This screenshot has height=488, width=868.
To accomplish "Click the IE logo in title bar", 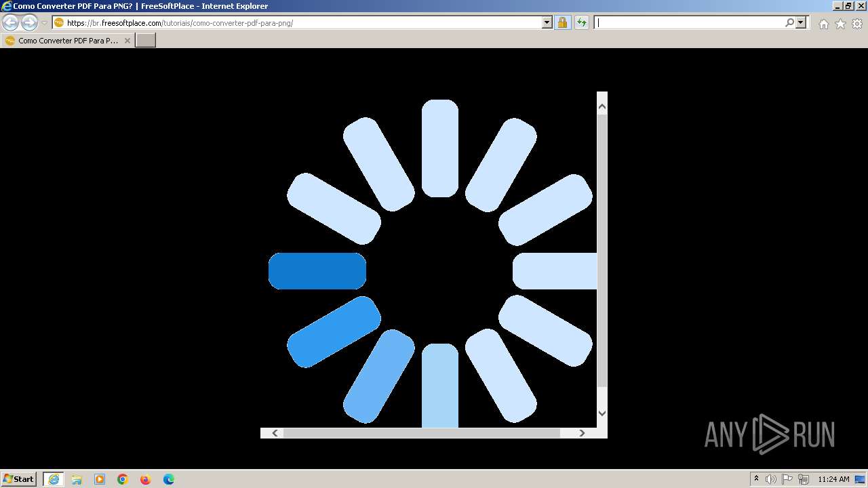I will 7,6.
